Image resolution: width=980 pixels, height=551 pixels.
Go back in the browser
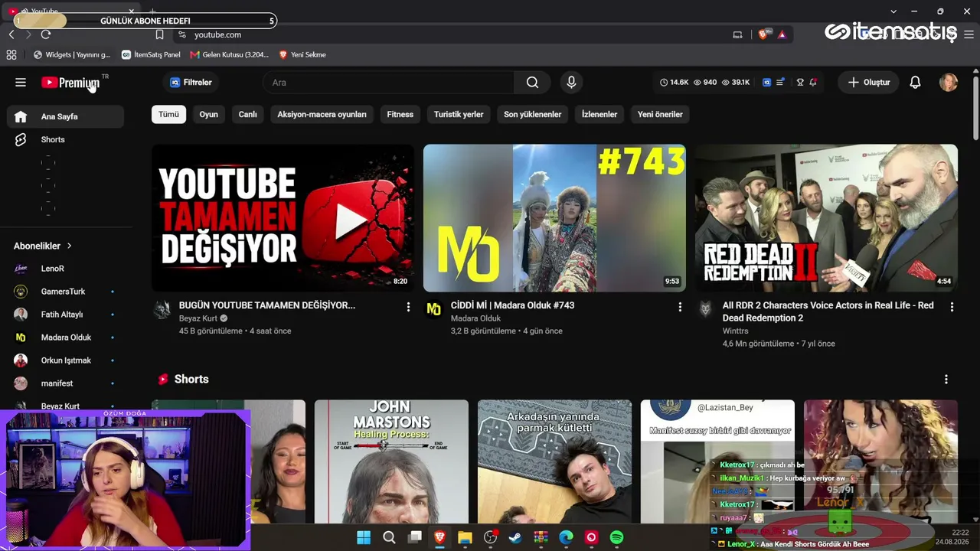coord(11,34)
